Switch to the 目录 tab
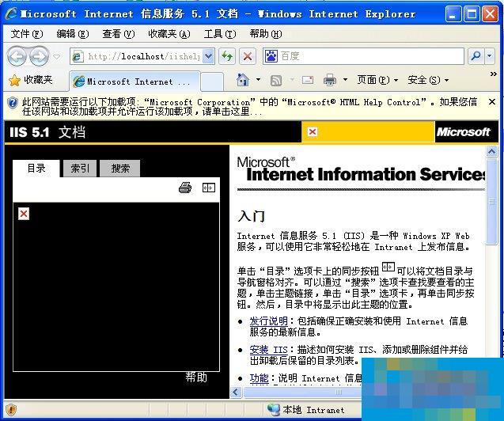Image resolution: width=504 pixels, height=421 pixels. coord(36,168)
